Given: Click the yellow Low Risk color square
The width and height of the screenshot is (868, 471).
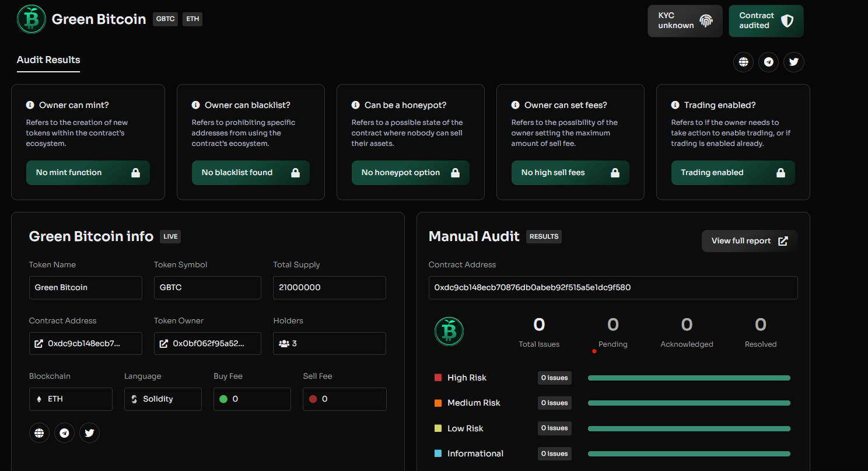Looking at the screenshot, I should [438, 428].
